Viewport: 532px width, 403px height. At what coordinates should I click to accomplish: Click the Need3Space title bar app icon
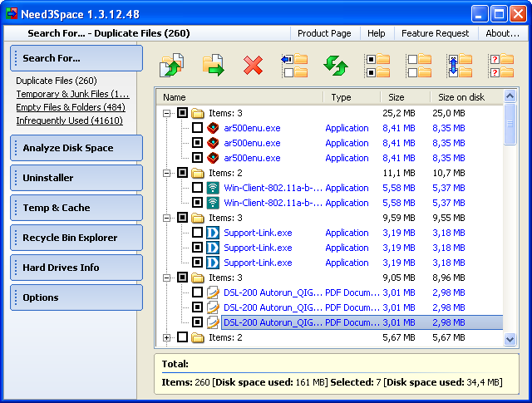(x=12, y=14)
